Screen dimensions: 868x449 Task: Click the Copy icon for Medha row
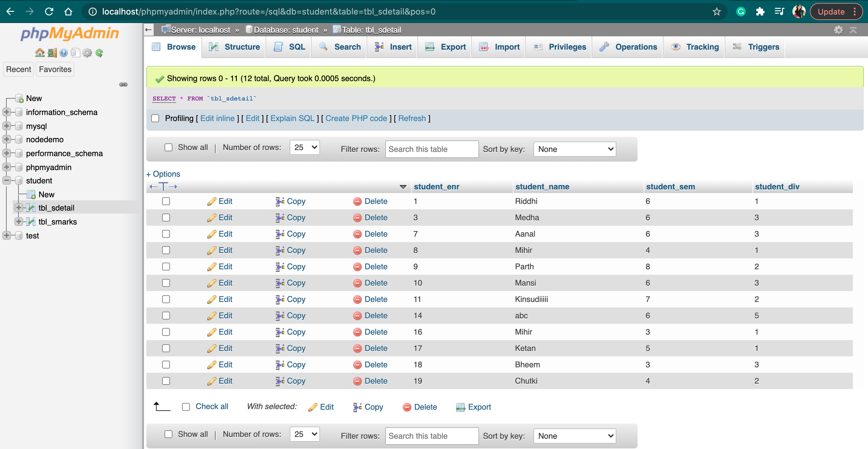[x=280, y=218]
